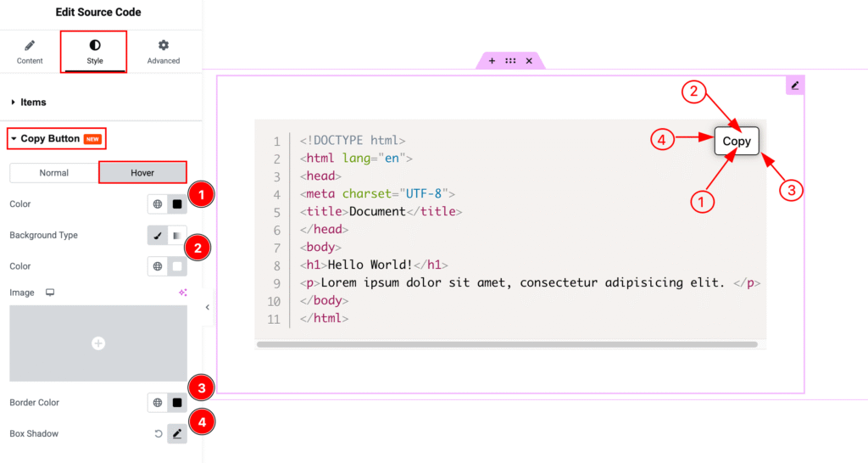Click the <!DOCTYPE html> line
868x463 pixels.
point(353,141)
